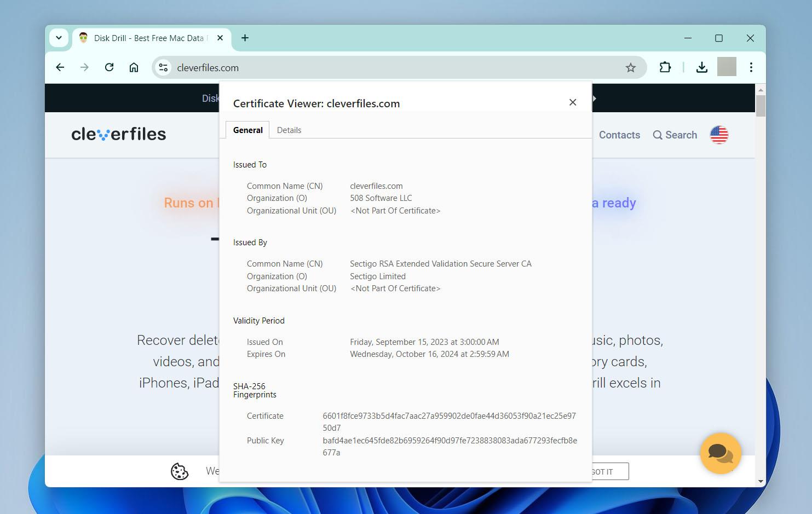The image size is (812, 514).
Task: Click the public key fingerprint value
Action: [450, 447]
